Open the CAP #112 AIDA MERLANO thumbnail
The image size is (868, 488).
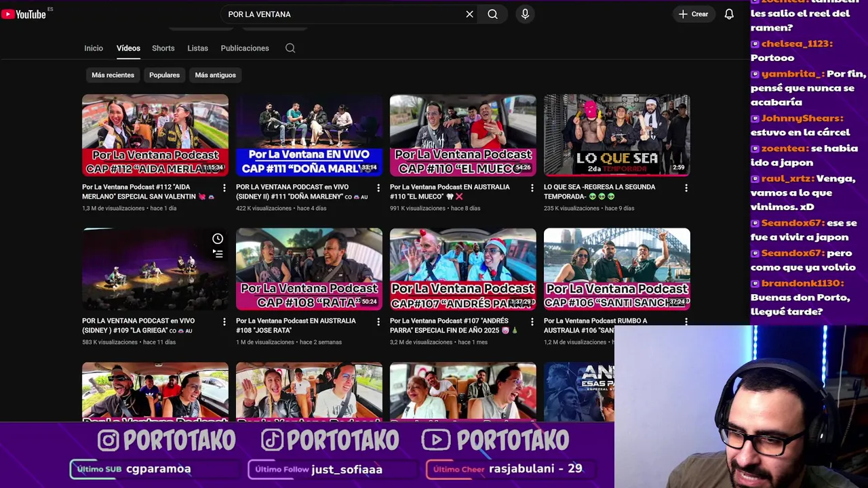(155, 135)
